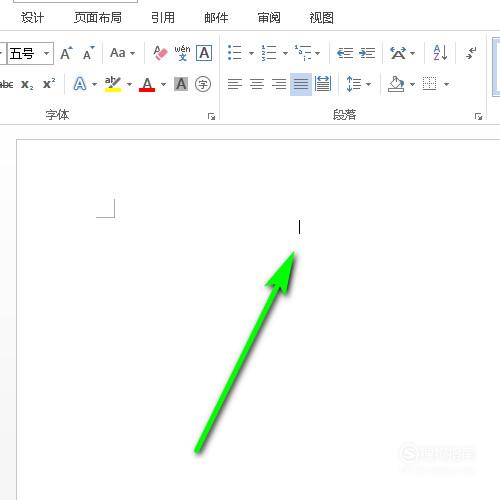Screen dimensions: 500x500
Task: Click the Shrink Font button
Action: point(89,53)
